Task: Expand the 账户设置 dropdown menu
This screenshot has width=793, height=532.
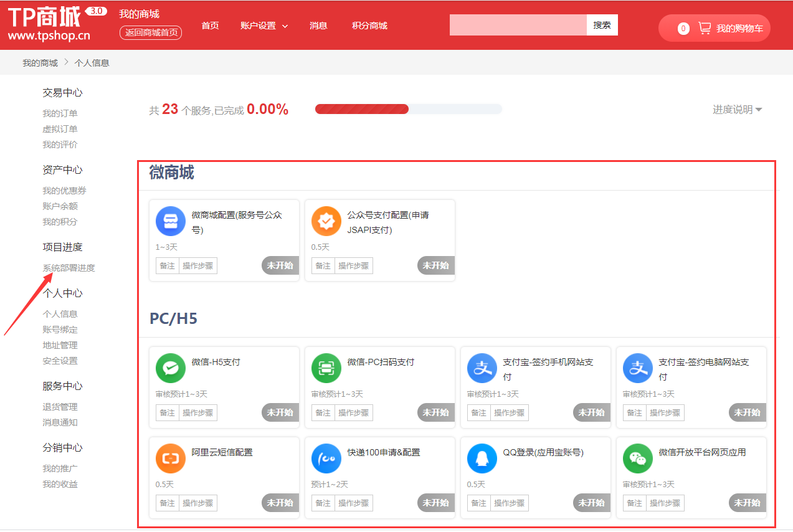Action: tap(264, 26)
